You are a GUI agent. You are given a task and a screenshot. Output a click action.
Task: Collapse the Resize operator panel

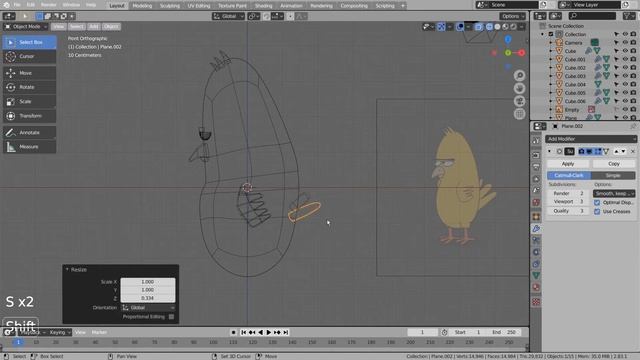(67, 269)
